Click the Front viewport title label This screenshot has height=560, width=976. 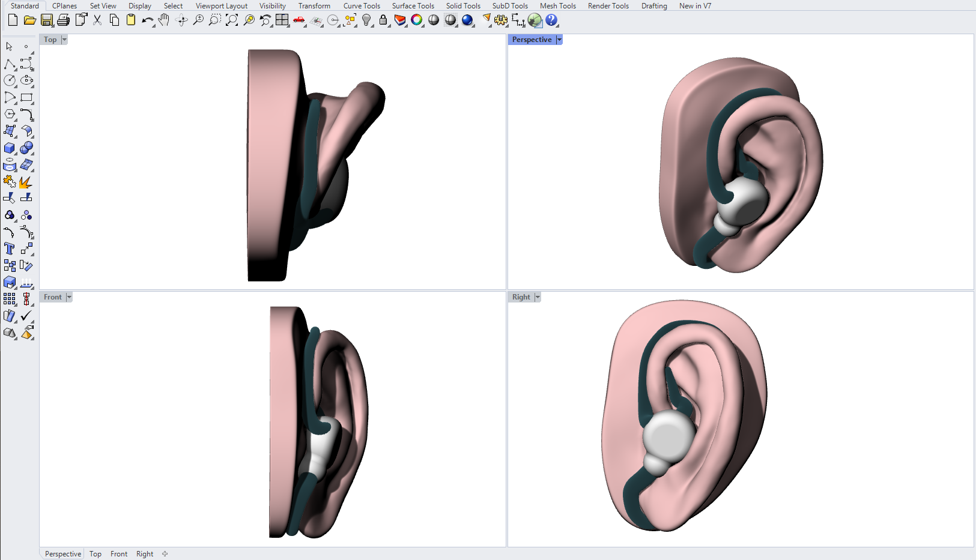point(53,297)
